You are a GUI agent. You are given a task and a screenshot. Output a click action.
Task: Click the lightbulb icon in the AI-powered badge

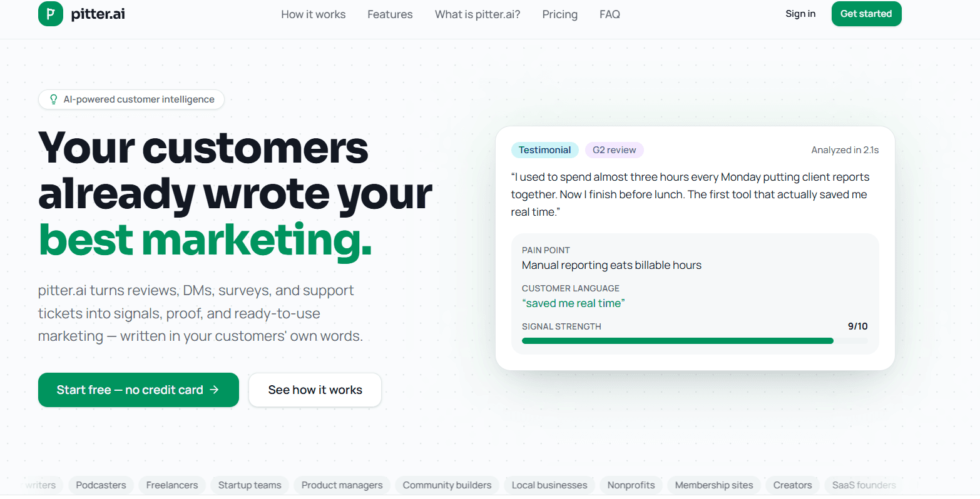[54, 99]
